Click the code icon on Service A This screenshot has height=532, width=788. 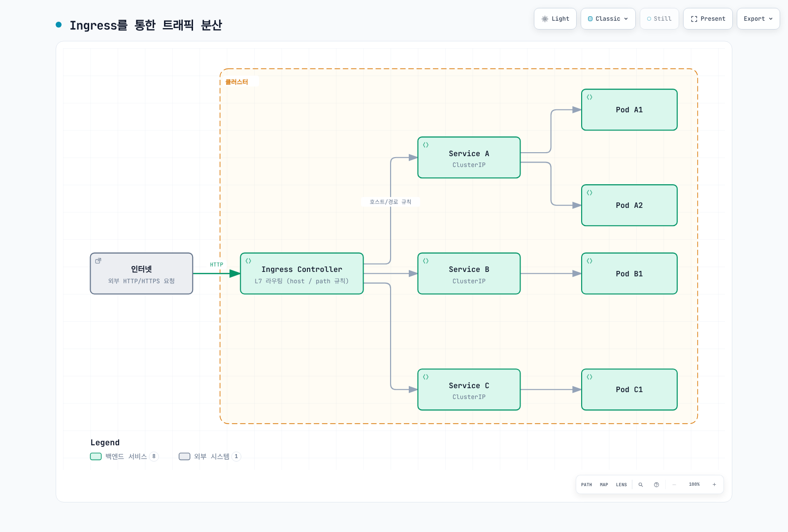coord(426,145)
